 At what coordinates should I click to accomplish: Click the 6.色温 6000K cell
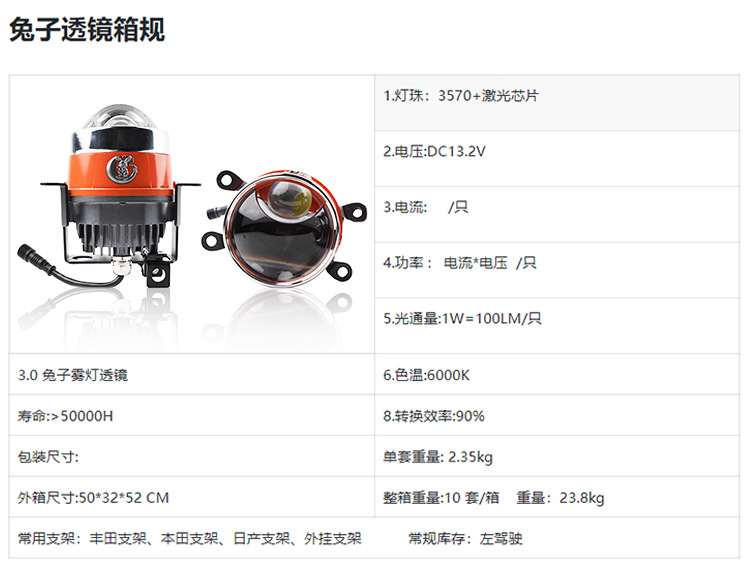[557, 374]
